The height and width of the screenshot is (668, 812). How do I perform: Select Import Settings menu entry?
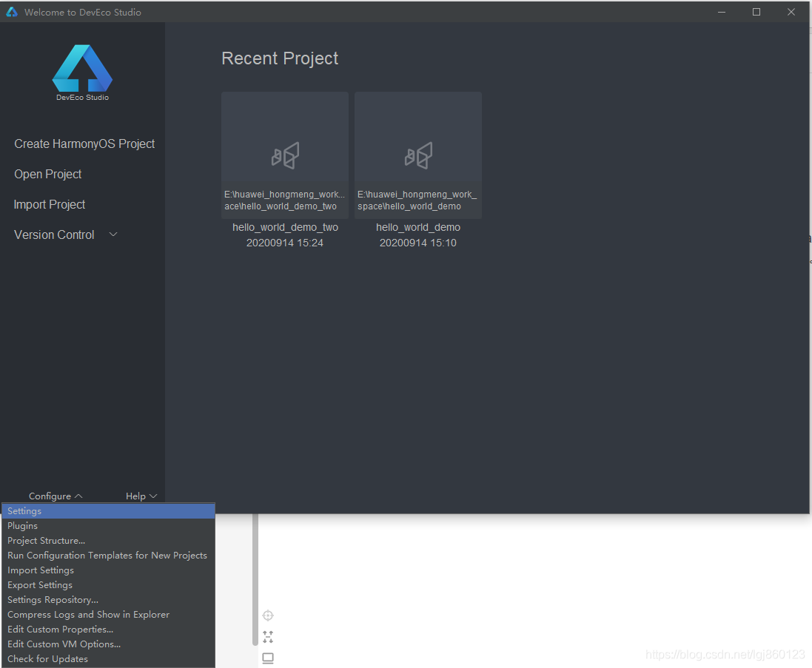click(x=108, y=570)
